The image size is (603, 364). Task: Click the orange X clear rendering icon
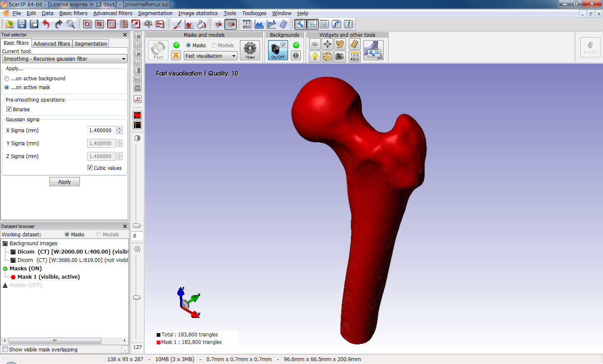tap(176, 55)
